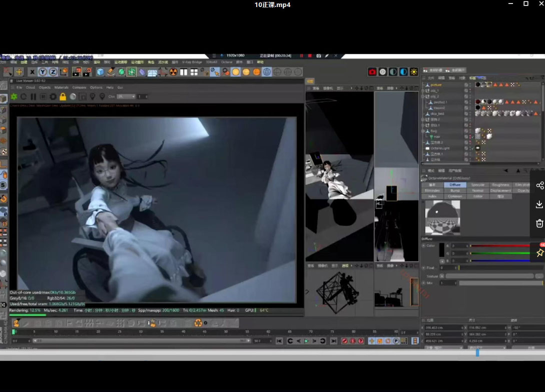The width and height of the screenshot is (545, 392).
Task: Collapse the obj_2 group
Action: [423, 96]
